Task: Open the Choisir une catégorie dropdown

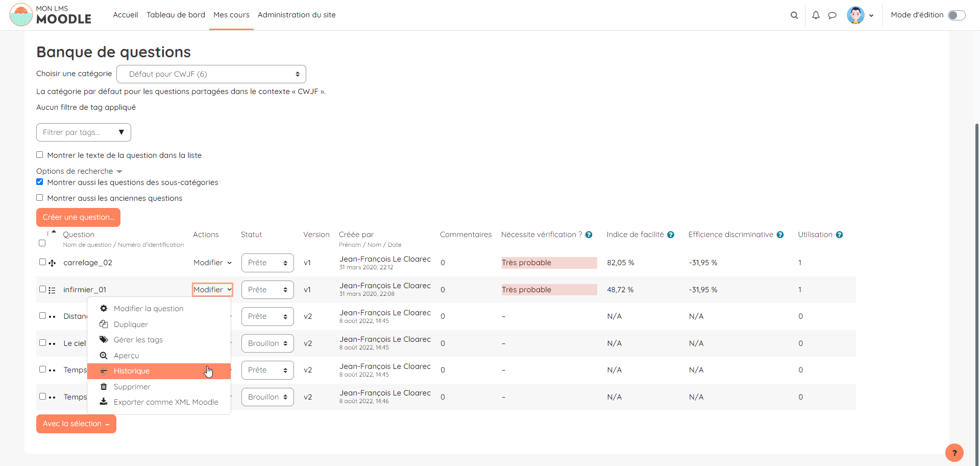Action: click(211, 74)
